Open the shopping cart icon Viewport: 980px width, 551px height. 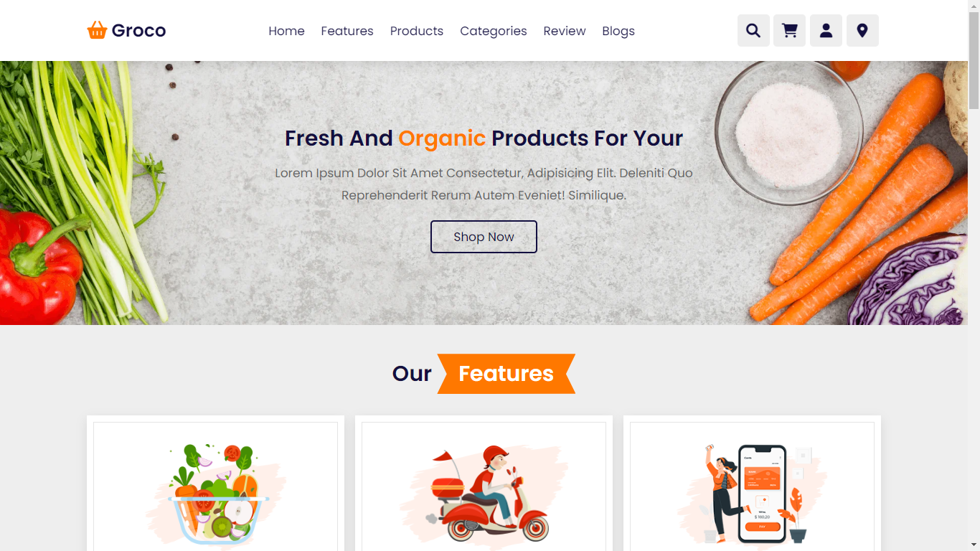789,31
